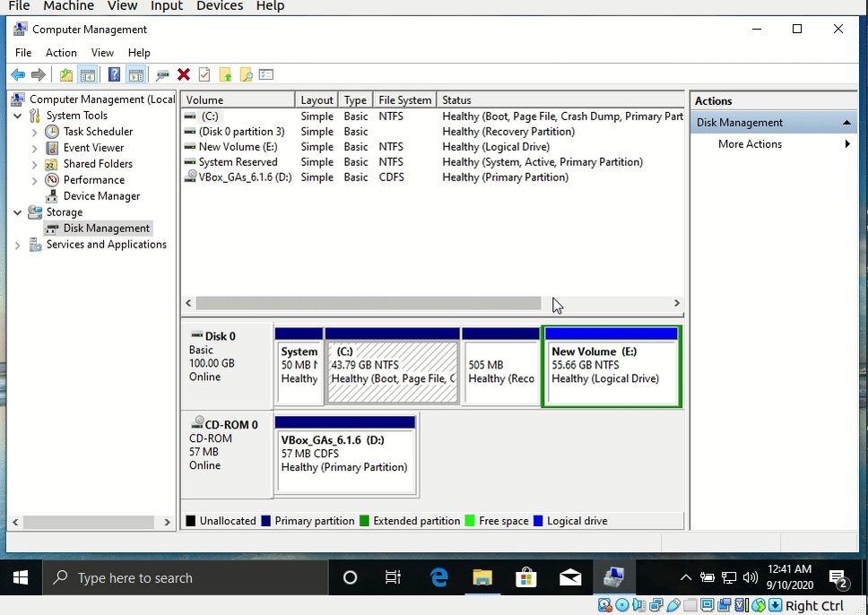868x615 pixels.
Task: Collapse the Storage tree node
Action: [x=18, y=212]
